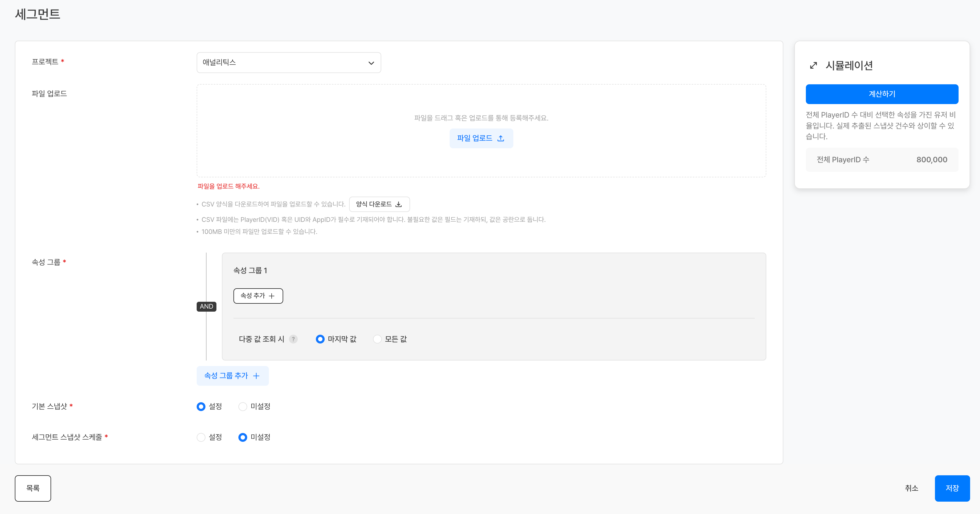This screenshot has height=514, width=980.
Task: Click the 전체 PlayerID 수 result row
Action: 881,160
